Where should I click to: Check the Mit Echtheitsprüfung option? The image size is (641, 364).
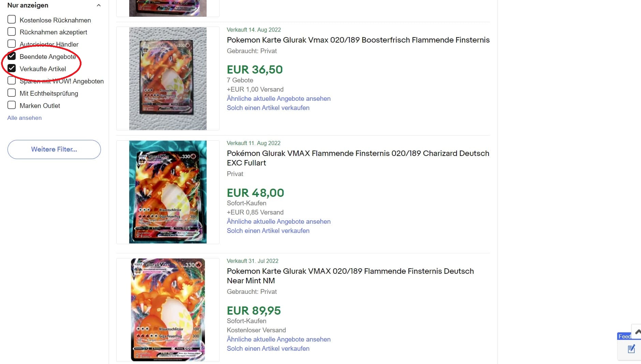coord(12,93)
